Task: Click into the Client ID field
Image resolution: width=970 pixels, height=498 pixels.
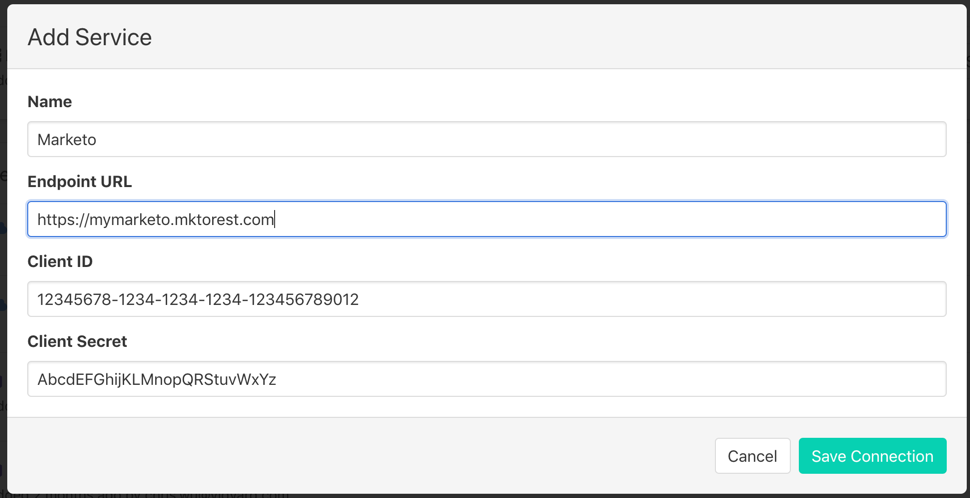Action: pyautogui.click(x=486, y=299)
